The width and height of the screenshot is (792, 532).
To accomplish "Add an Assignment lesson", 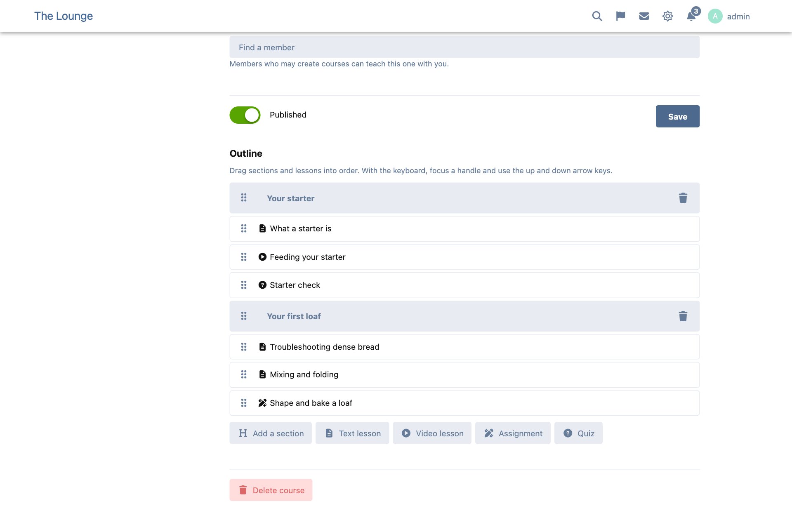I will [513, 433].
